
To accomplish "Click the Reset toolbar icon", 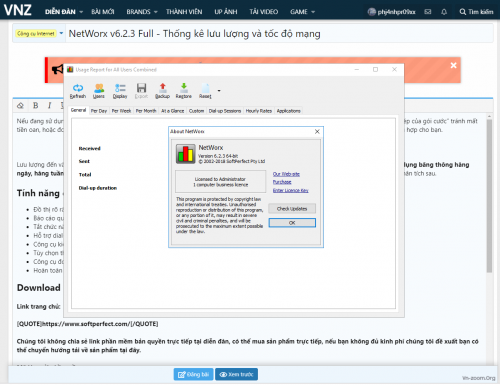I will click(x=205, y=91).
